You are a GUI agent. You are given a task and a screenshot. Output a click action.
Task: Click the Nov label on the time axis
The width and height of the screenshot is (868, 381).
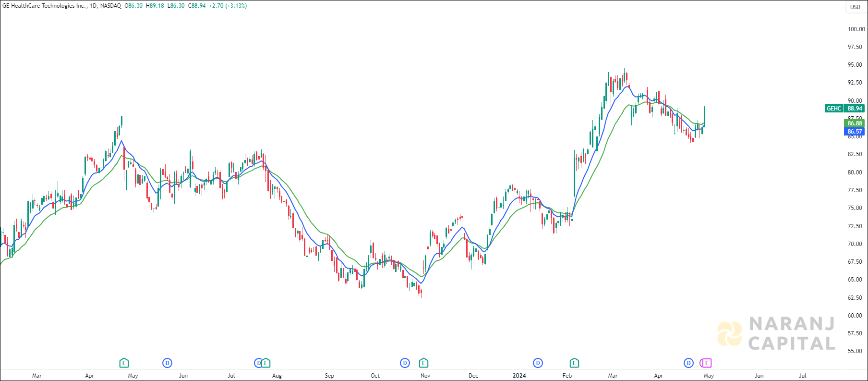pyautogui.click(x=425, y=376)
